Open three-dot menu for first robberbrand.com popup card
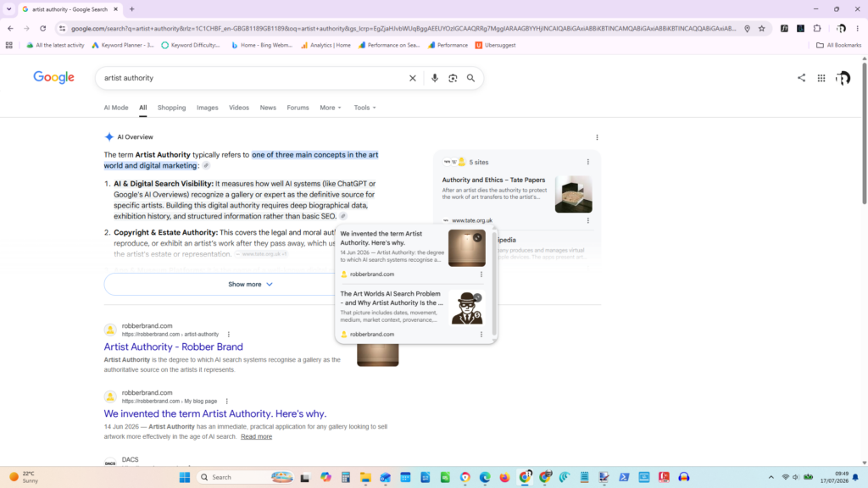Screen dimensions: 868x488 [x=481, y=274]
